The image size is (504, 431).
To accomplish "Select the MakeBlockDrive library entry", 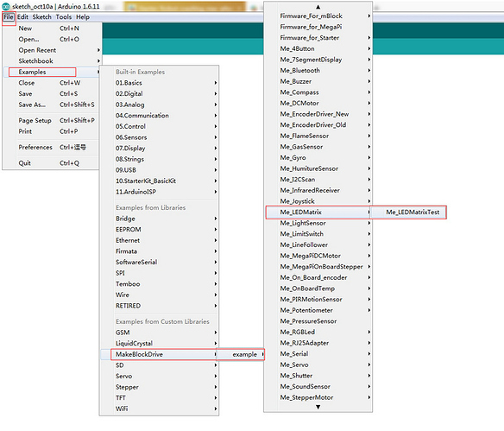I will [x=160, y=354].
